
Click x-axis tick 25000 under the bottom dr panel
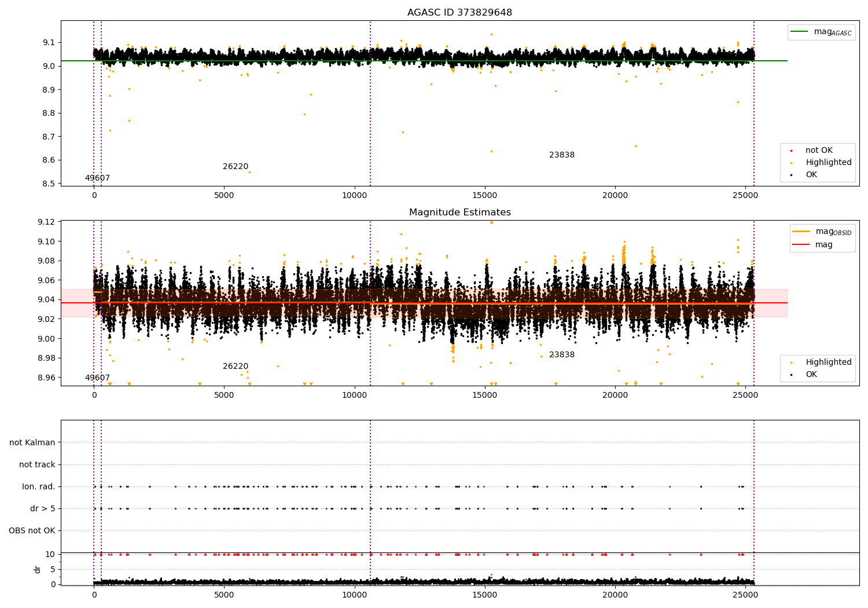coord(745,595)
